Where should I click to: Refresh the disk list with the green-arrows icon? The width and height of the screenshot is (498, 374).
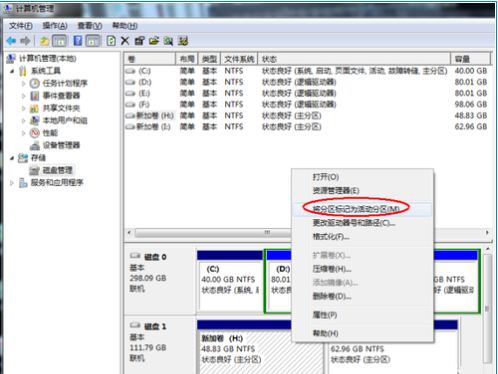[111, 41]
